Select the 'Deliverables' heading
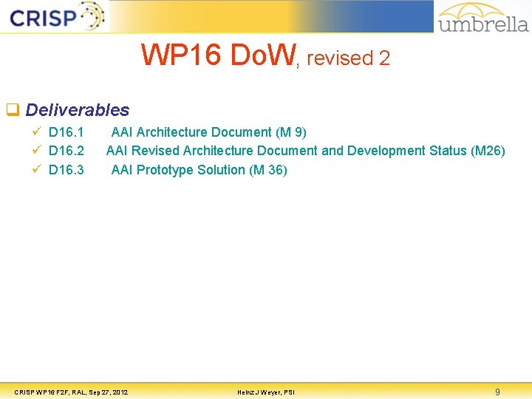The image size is (532, 399). click(x=78, y=110)
